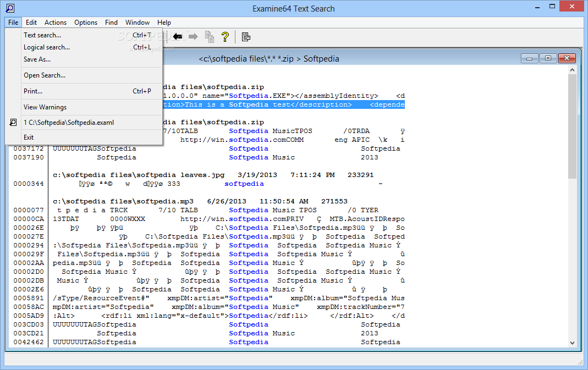
Task: Click offset 00000CA row
Action: click(x=29, y=219)
